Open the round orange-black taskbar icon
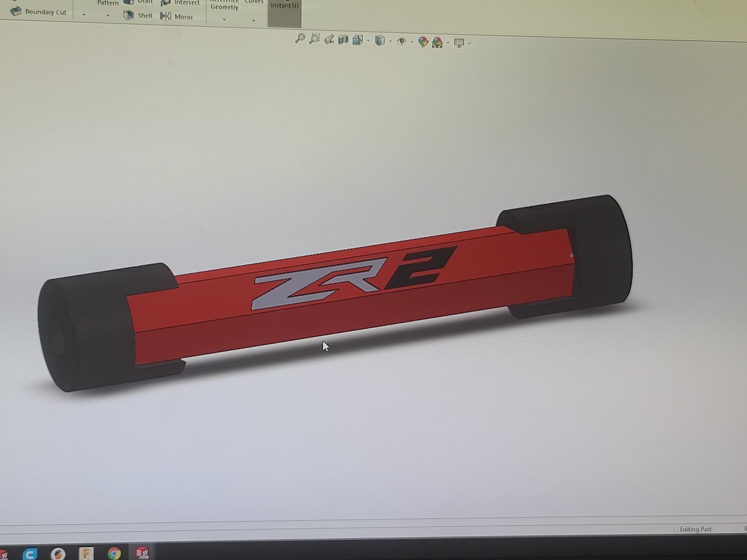This screenshot has width=747, height=560. point(58,554)
